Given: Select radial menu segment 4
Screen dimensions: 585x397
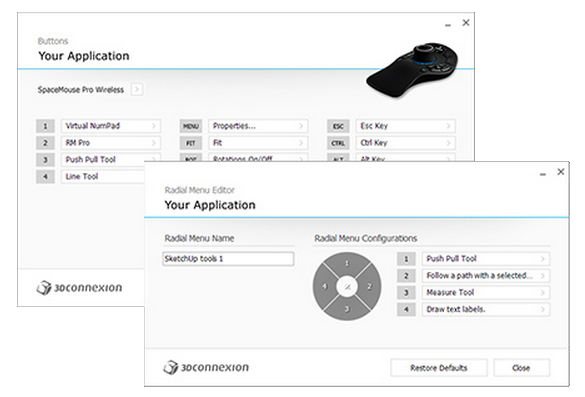Looking at the screenshot, I should point(324,287).
